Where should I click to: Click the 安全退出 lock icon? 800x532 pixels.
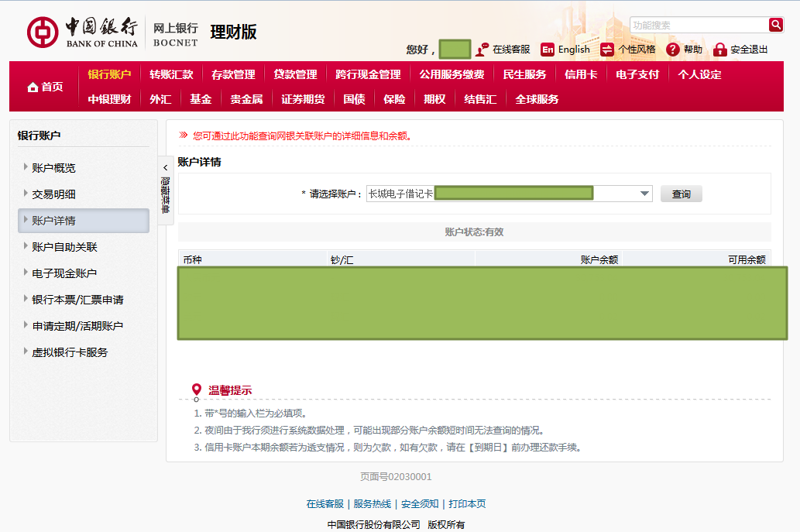click(x=720, y=50)
